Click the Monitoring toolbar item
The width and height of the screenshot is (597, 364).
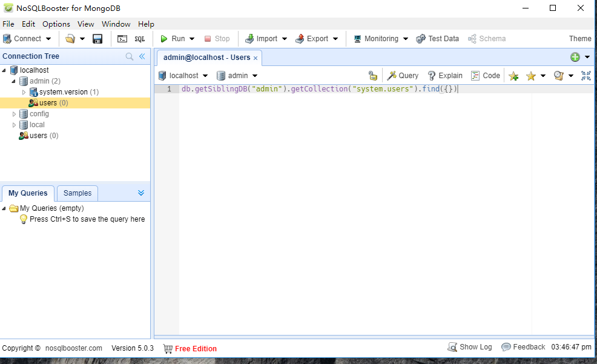click(x=376, y=39)
